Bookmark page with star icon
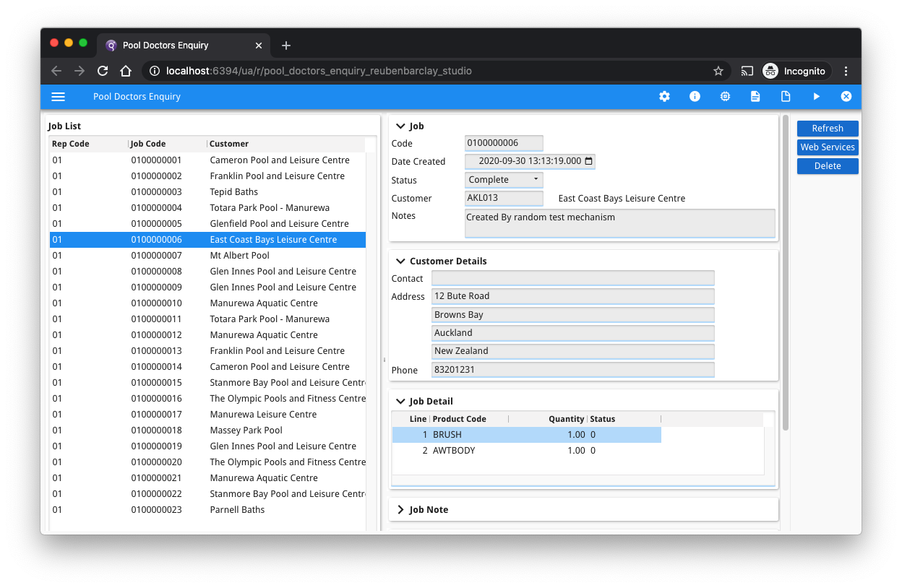Image resolution: width=902 pixels, height=588 pixels. coord(718,71)
